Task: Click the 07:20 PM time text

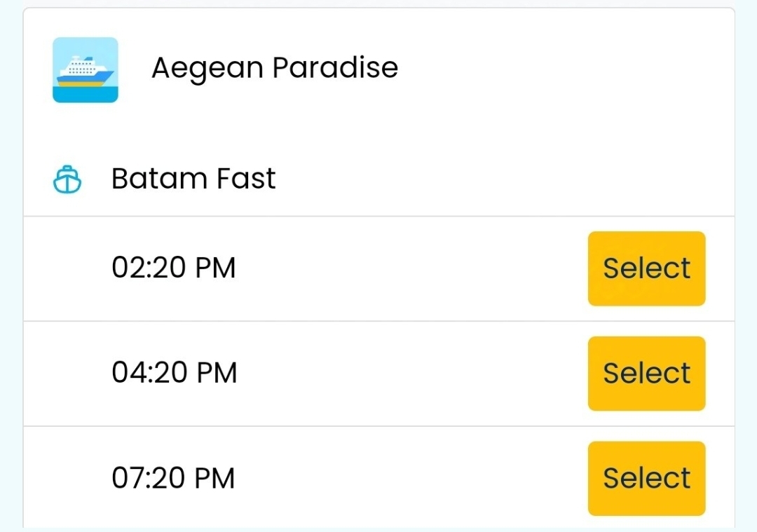Action: (174, 478)
